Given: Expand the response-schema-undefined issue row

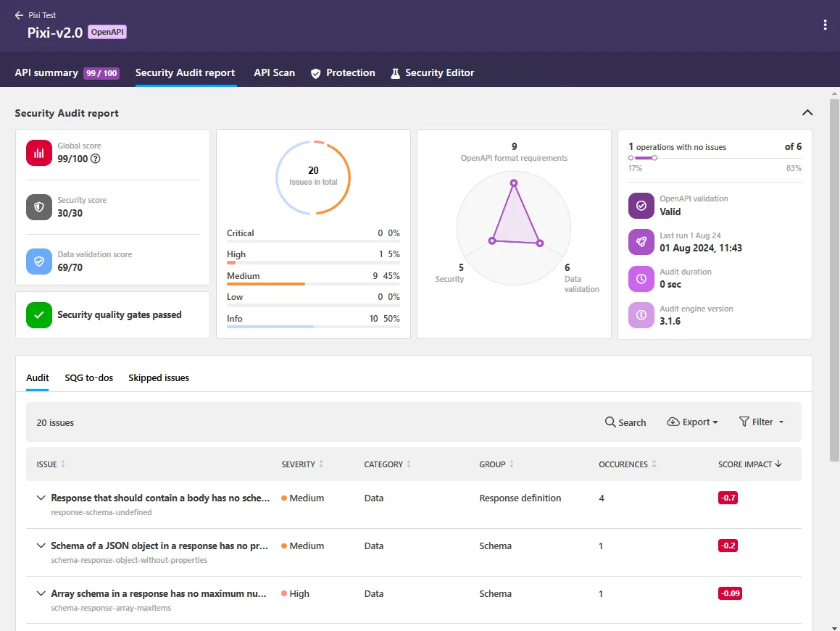Looking at the screenshot, I should 41,498.
